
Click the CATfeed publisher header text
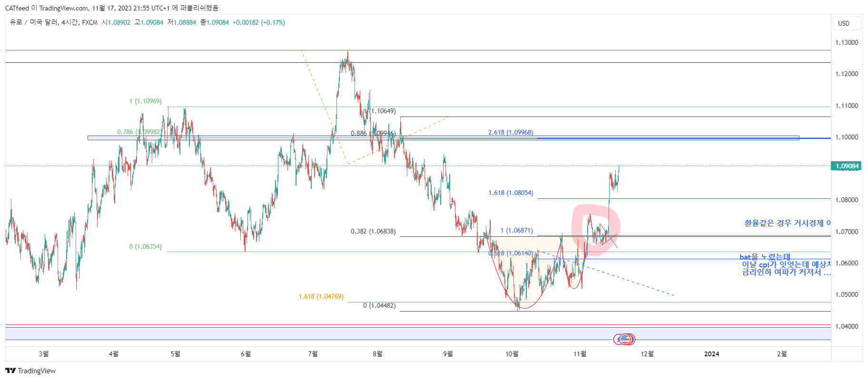point(112,8)
